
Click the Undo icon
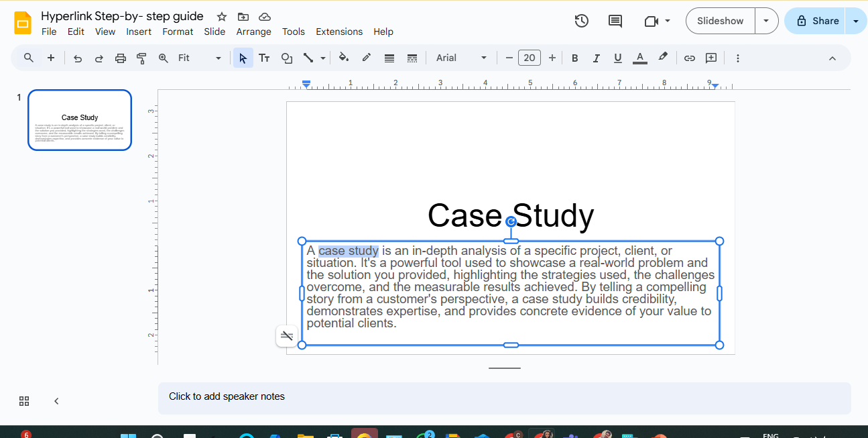[x=77, y=58]
